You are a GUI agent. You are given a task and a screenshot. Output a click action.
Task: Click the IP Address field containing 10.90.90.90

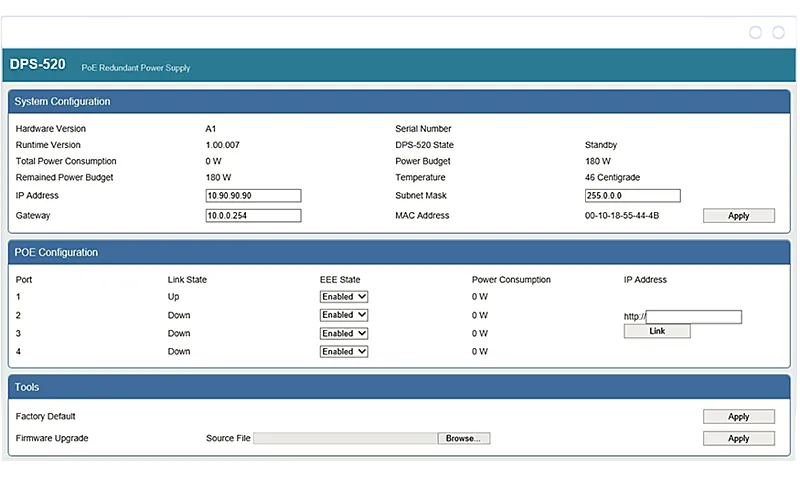point(253,196)
